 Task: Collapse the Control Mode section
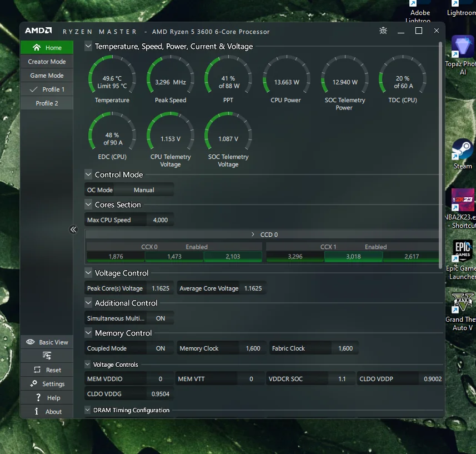(x=88, y=174)
